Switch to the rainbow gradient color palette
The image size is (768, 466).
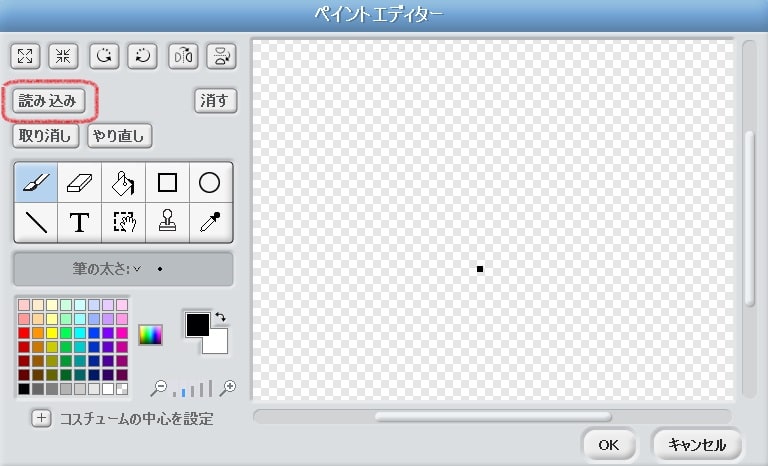pos(150,336)
